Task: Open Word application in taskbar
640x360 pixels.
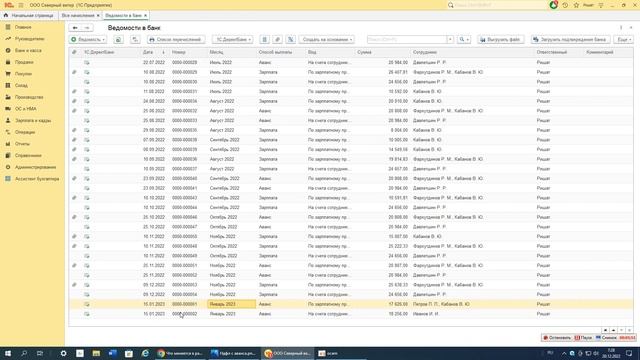Action: pyautogui.click(x=113, y=353)
